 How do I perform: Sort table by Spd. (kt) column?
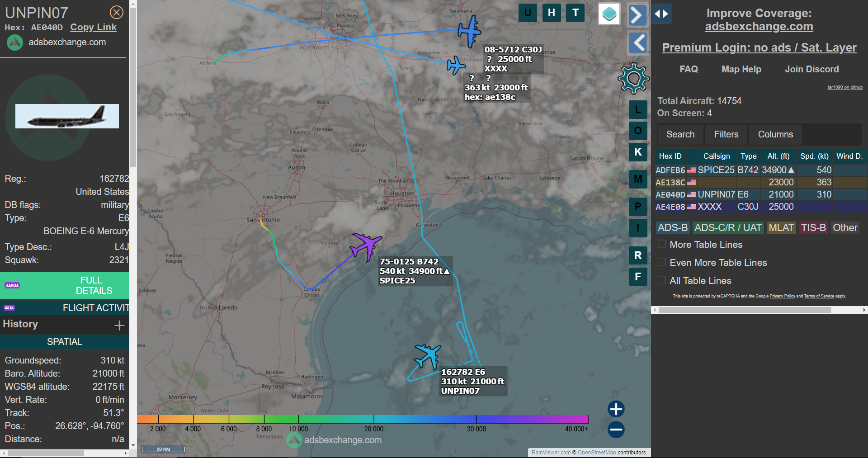[814, 156]
